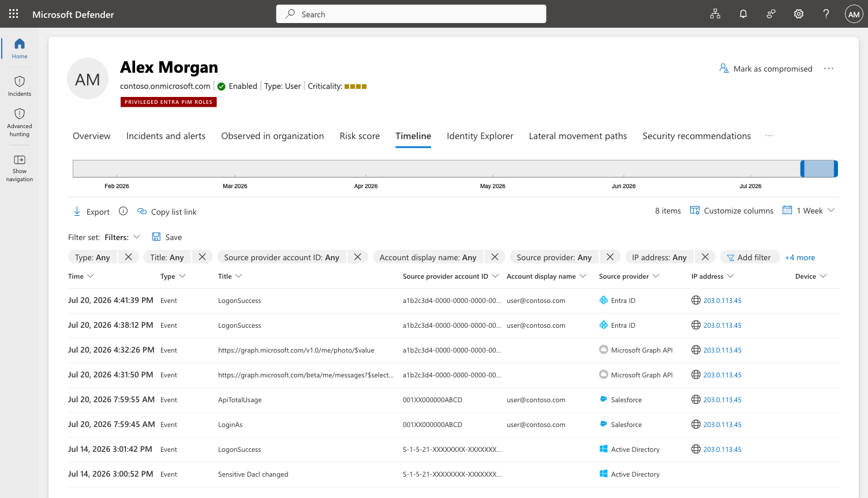Save the filter set
The image size is (868, 498).
pos(167,237)
